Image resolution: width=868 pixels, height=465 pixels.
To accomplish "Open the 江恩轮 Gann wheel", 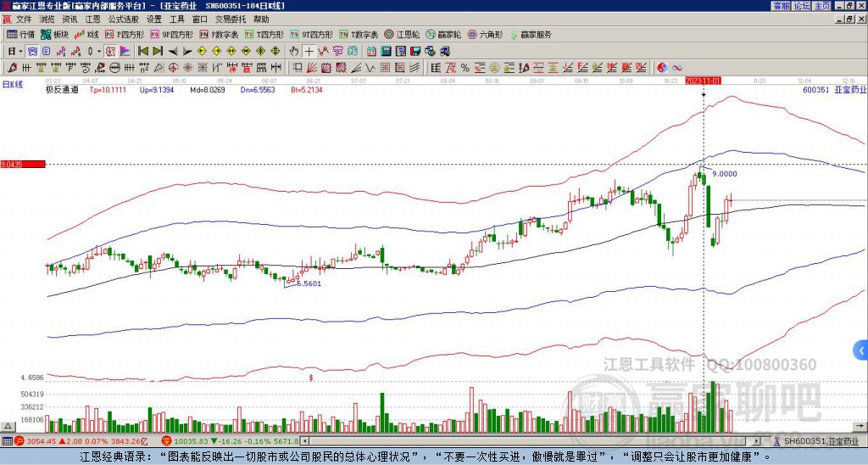I will point(402,34).
